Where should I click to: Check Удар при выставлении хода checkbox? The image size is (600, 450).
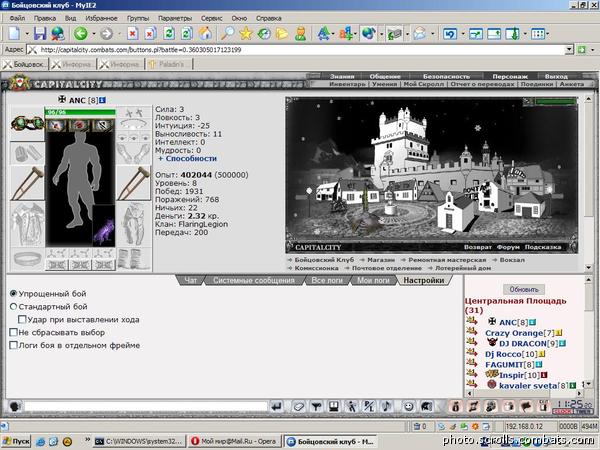(22, 319)
